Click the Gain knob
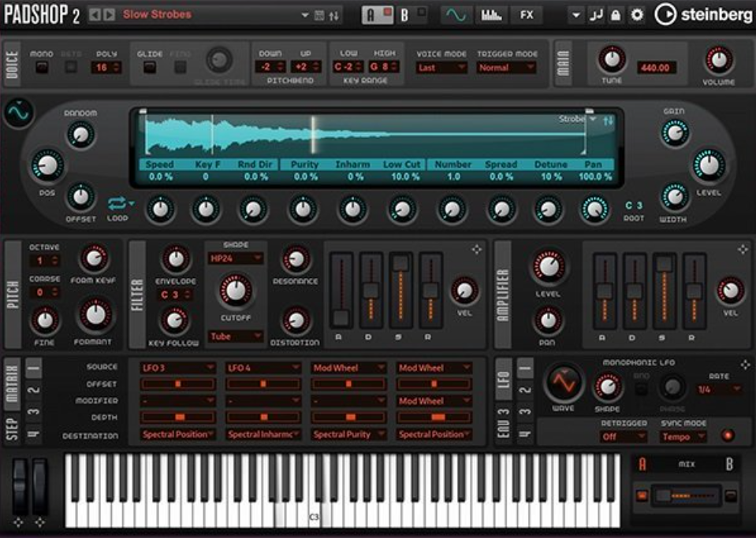This screenshot has height=538, width=756. pyautogui.click(x=674, y=133)
